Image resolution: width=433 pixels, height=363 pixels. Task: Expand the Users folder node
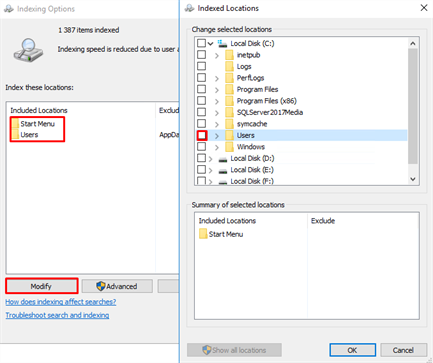coord(217,136)
